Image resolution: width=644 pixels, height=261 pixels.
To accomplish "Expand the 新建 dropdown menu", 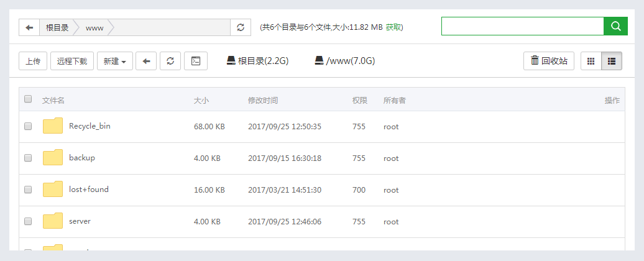I will tap(115, 61).
